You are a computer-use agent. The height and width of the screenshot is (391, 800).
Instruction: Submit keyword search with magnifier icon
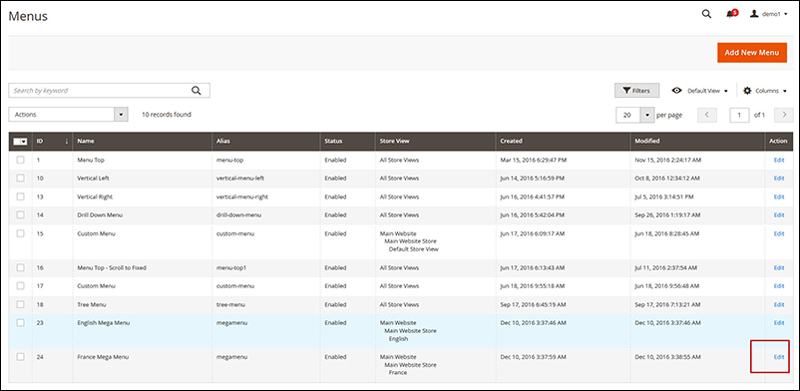pyautogui.click(x=196, y=90)
